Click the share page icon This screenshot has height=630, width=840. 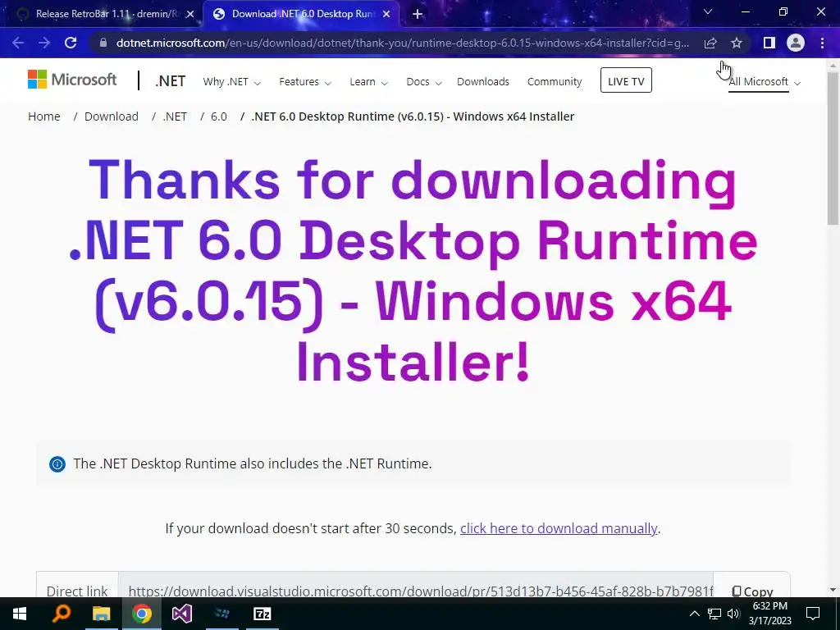click(710, 43)
